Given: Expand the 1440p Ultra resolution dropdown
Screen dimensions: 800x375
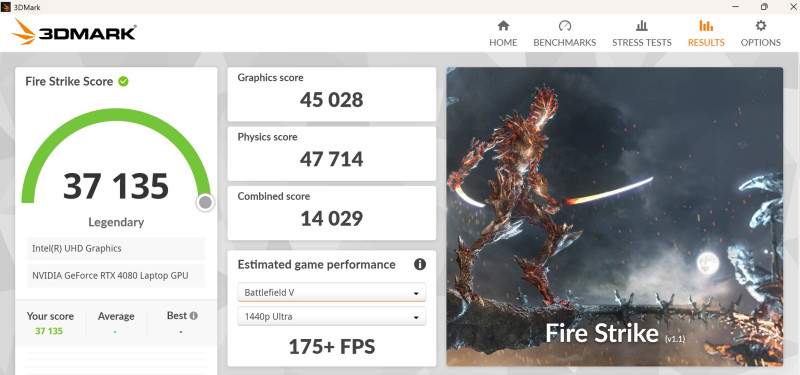Looking at the screenshot, I should click(x=332, y=316).
